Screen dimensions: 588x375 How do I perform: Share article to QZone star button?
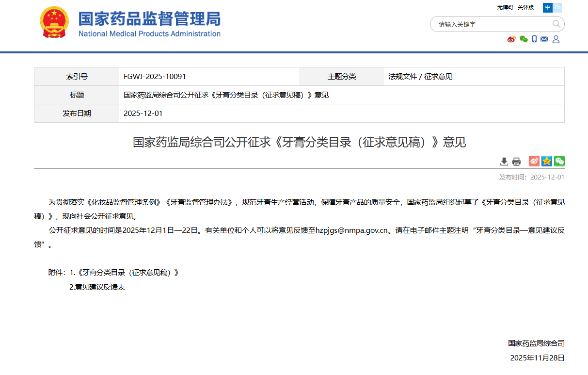click(547, 161)
